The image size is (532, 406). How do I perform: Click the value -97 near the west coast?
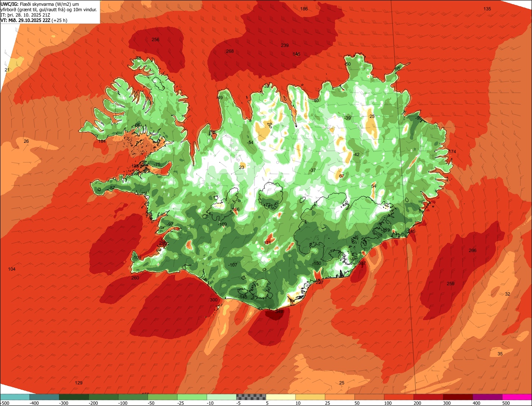[x=170, y=224]
